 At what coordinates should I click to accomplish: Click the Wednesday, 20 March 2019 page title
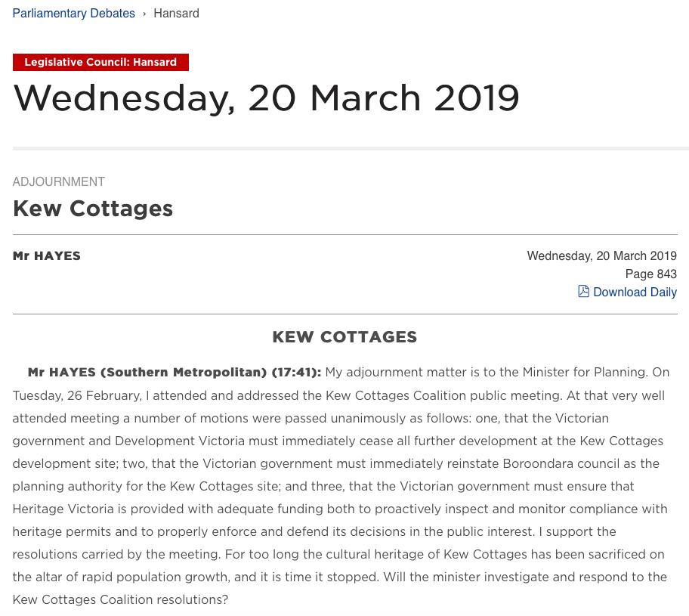pos(268,98)
